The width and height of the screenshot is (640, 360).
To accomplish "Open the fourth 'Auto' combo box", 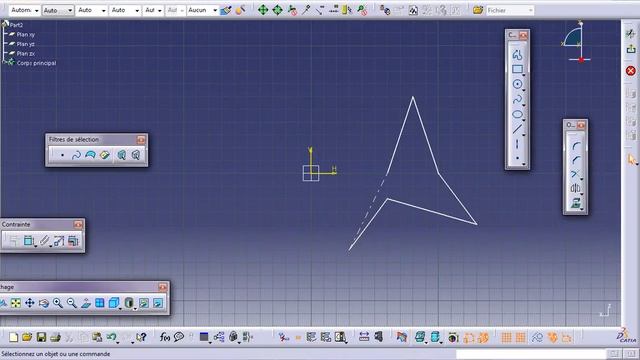I will [125, 10].
